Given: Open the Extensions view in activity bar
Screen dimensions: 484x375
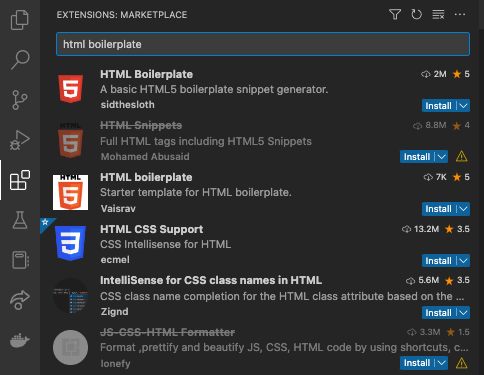Looking at the screenshot, I should (x=20, y=180).
